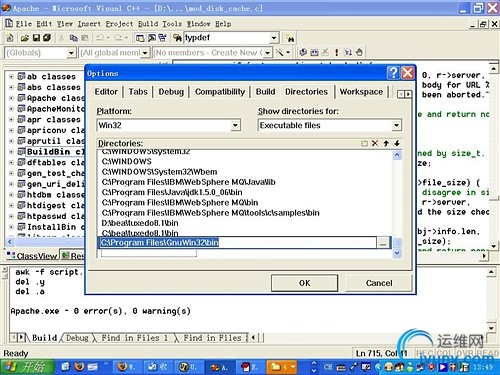Image resolution: width=500 pixels, height=375 pixels.
Task: Click Cancel in the Options dialog
Action: (x=379, y=283)
